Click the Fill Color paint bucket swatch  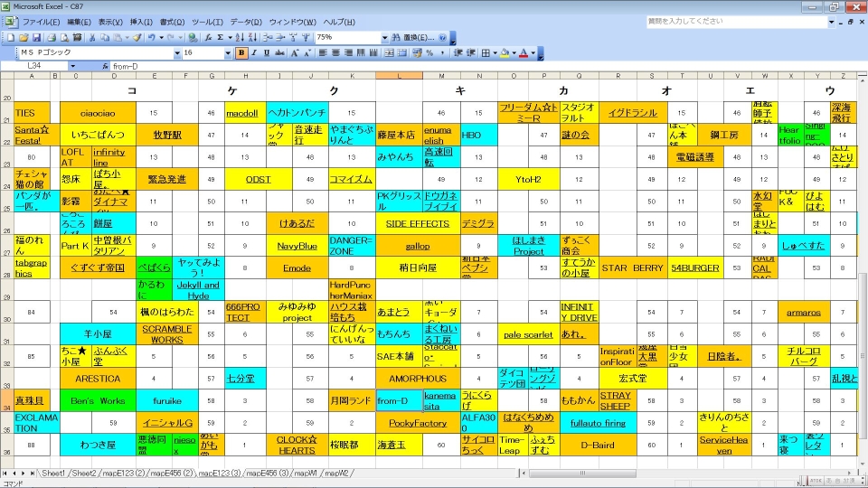pos(505,53)
